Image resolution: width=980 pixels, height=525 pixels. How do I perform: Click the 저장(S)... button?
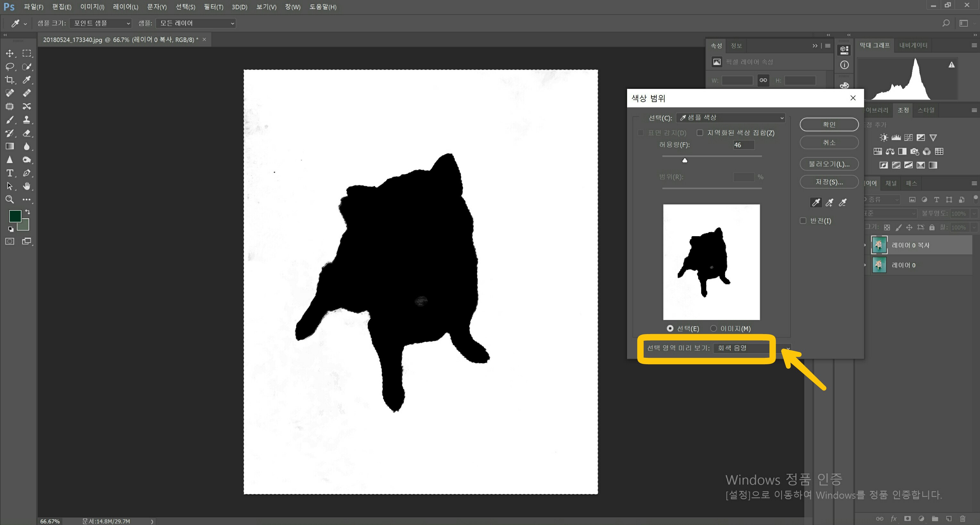pos(829,182)
